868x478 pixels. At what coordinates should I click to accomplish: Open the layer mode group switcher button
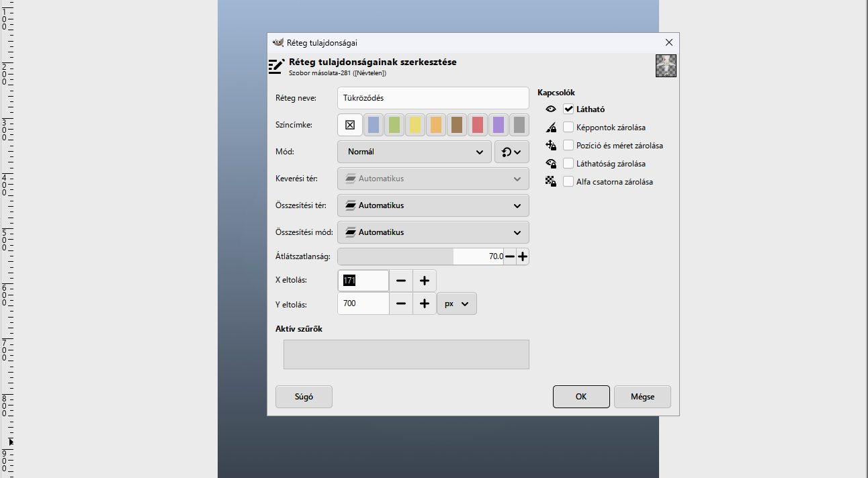pos(512,152)
